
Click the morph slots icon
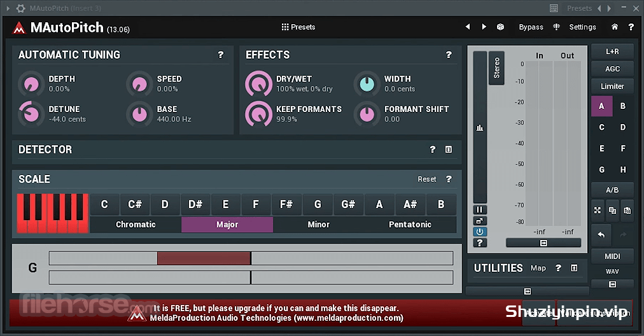tap(598, 210)
